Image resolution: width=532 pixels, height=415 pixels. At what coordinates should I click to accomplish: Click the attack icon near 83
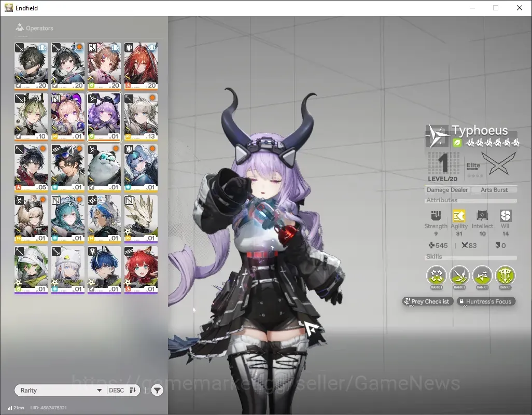click(465, 245)
